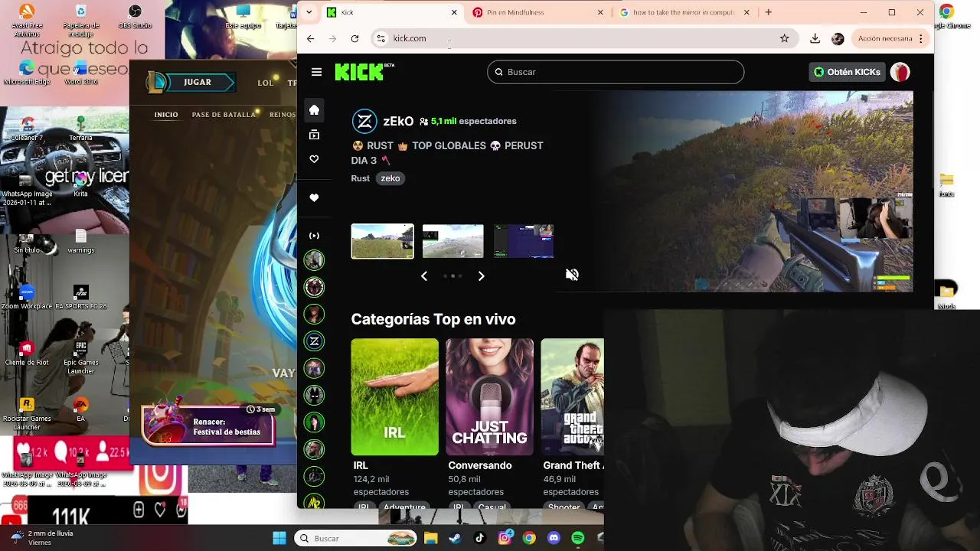Reload the kick.com page
This screenshot has width=980, height=551.
354,38
